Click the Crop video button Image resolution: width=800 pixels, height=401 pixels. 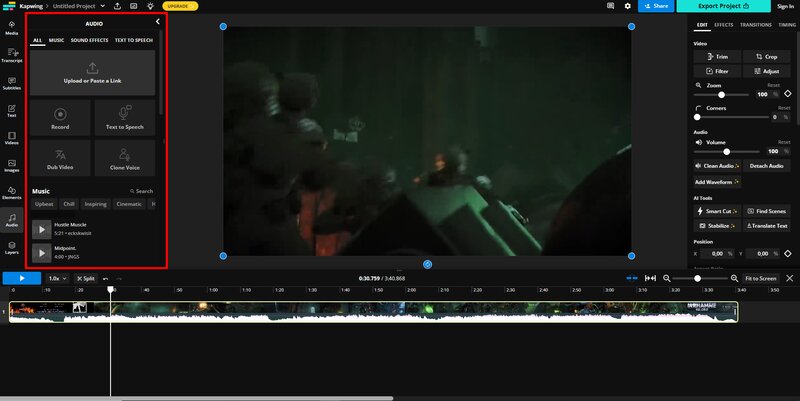pos(766,57)
